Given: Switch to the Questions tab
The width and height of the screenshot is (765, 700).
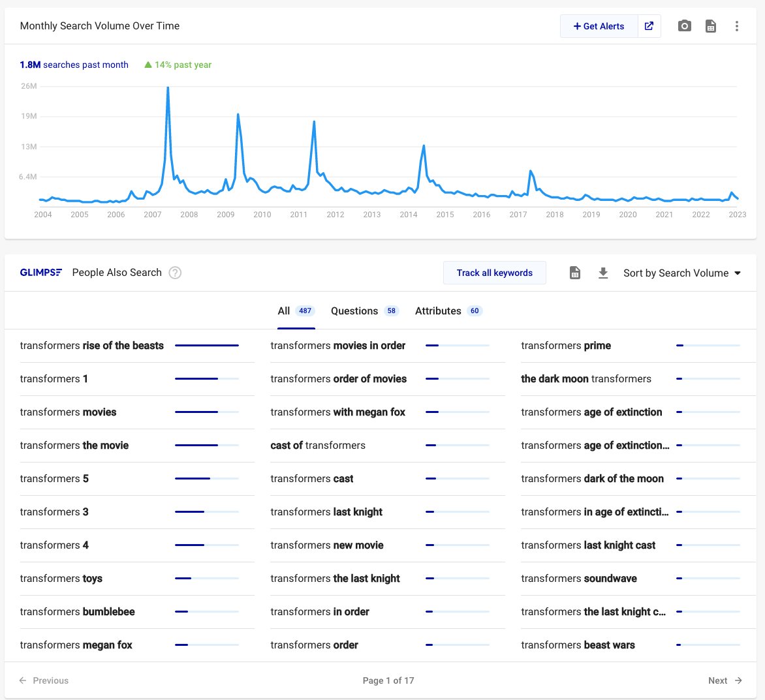Looking at the screenshot, I should click(364, 311).
